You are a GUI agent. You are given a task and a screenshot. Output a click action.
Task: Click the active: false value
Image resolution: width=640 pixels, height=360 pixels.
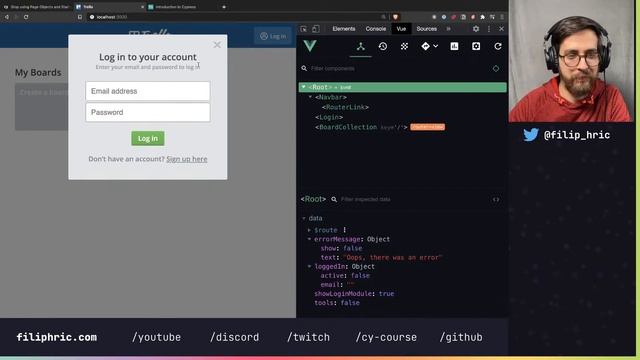tap(360, 276)
